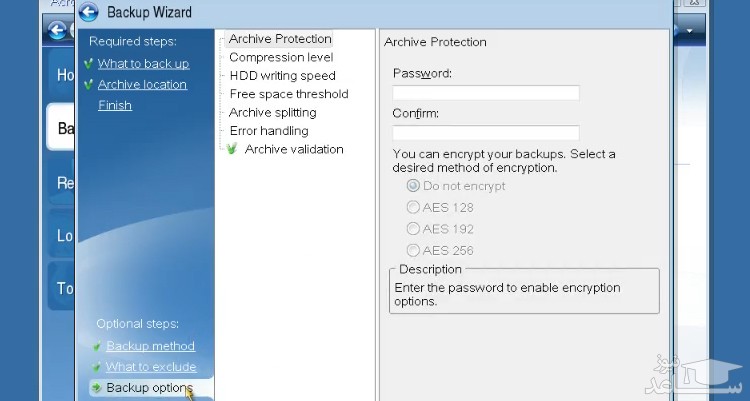Open Error handling options
The image size is (750, 401).
[268, 131]
